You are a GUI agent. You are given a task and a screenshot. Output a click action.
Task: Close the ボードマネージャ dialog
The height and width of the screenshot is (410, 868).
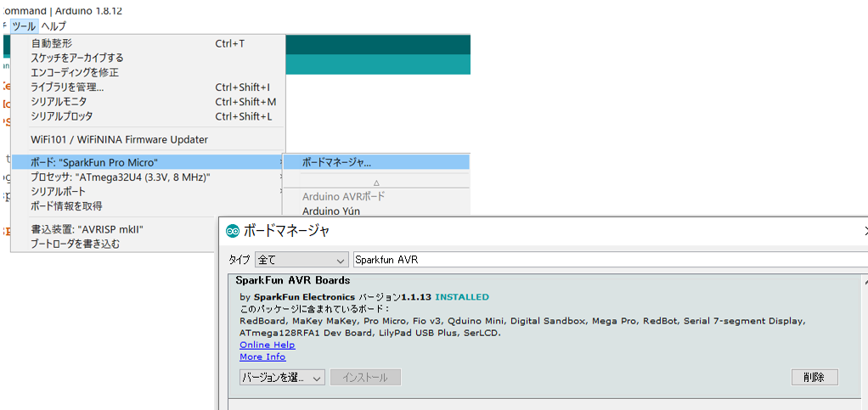pos(865,231)
